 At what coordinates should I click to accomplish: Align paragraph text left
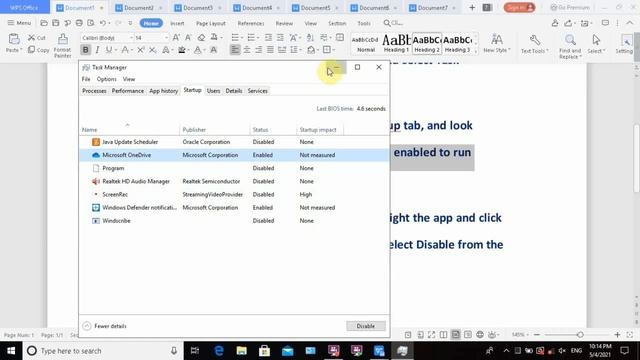(235, 50)
